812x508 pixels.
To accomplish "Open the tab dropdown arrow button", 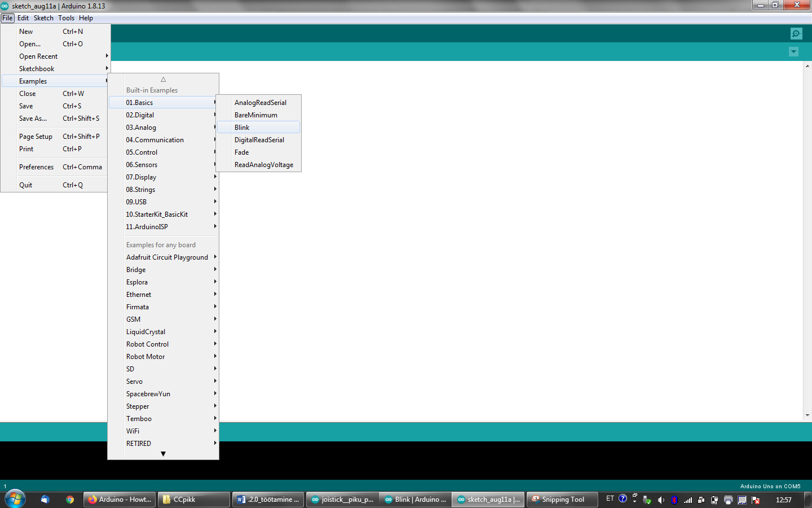I will (793, 52).
